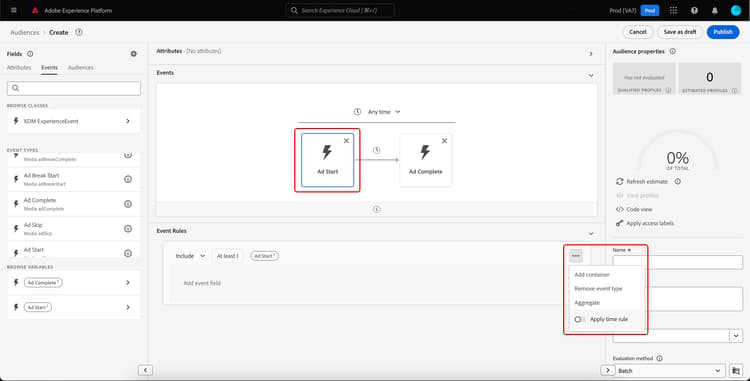750x381 pixels.
Task: Select the Ad Complete event card
Action: (x=425, y=160)
